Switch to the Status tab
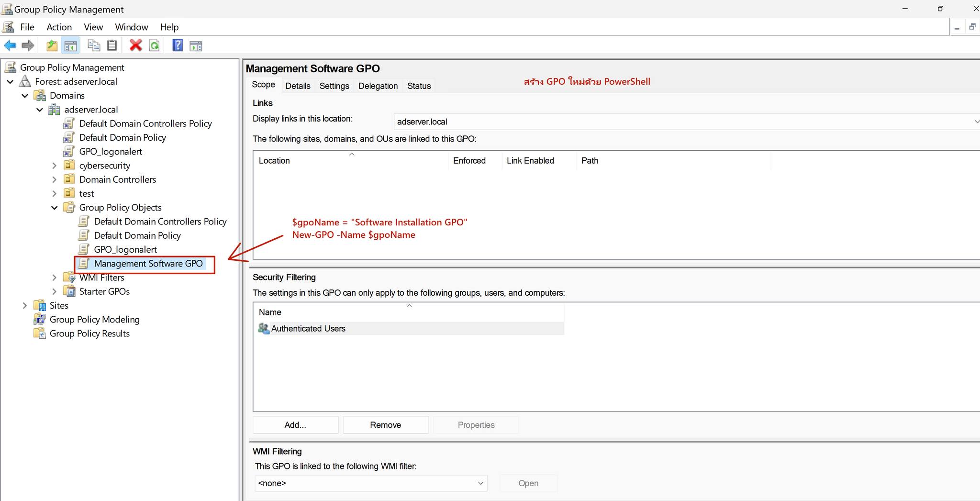 [x=419, y=86]
